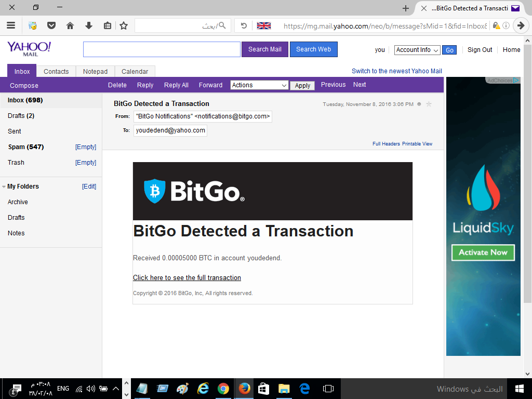Open the notepad-page icon on the taskbar

click(x=142, y=389)
